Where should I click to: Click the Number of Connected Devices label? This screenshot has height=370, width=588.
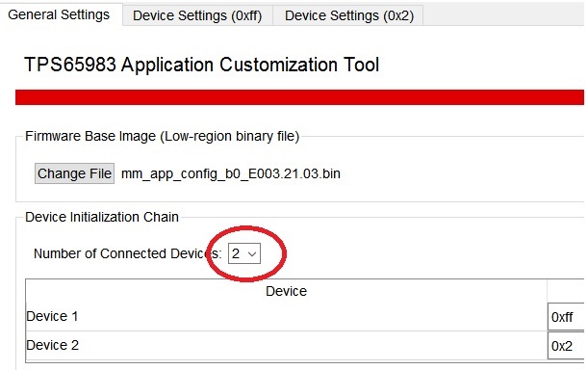[x=127, y=253]
